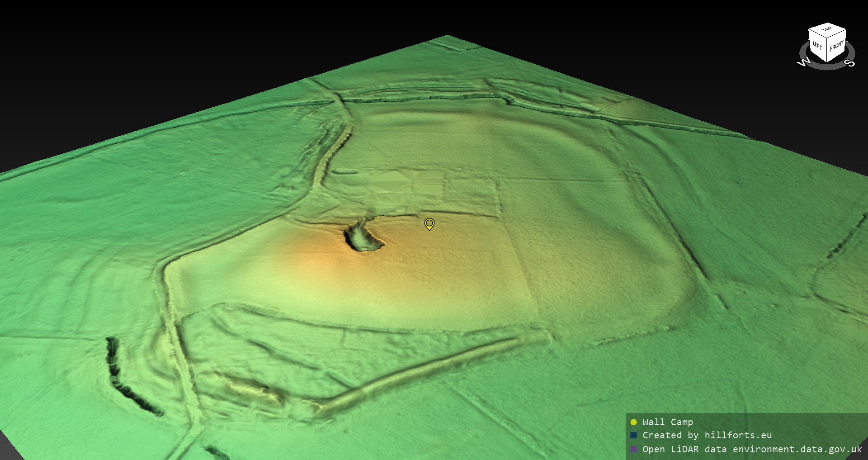868x460 pixels.
Task: Click the gray compass ring between W and S
Action: pyautogui.click(x=826, y=67)
